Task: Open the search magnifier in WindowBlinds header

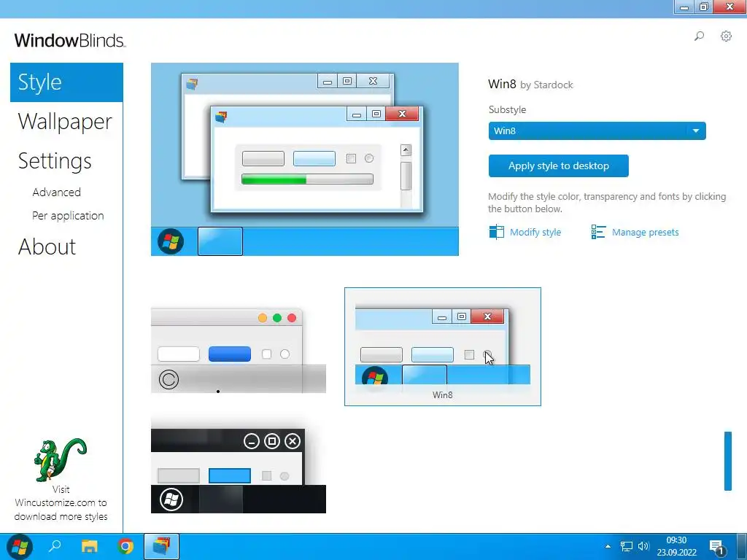Action: [x=699, y=36]
